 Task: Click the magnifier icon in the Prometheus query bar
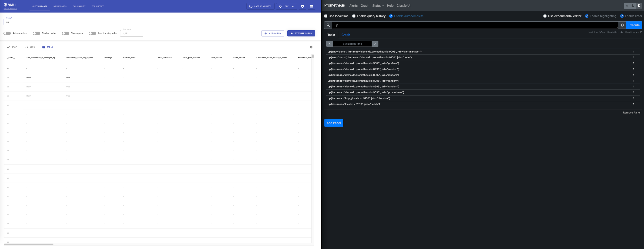(328, 25)
